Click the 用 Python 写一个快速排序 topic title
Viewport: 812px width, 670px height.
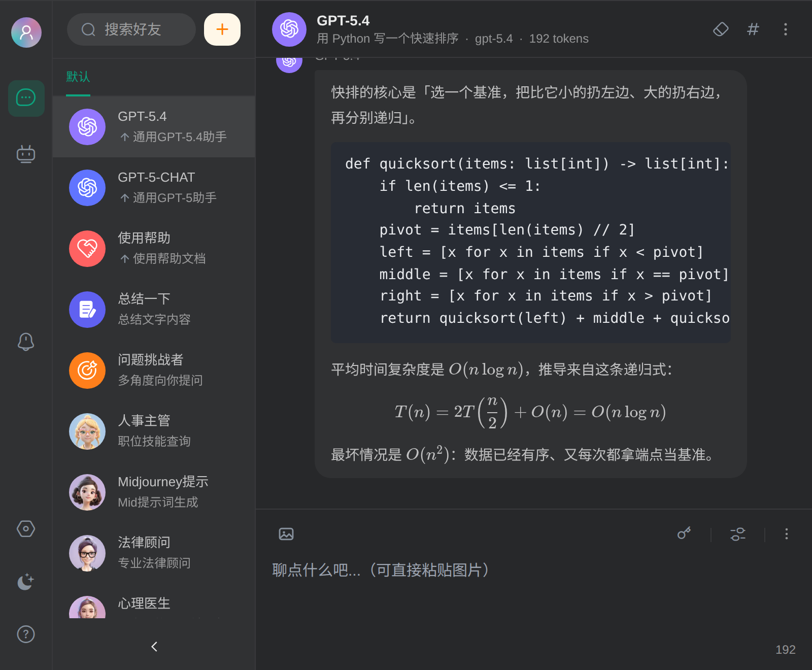tap(388, 39)
